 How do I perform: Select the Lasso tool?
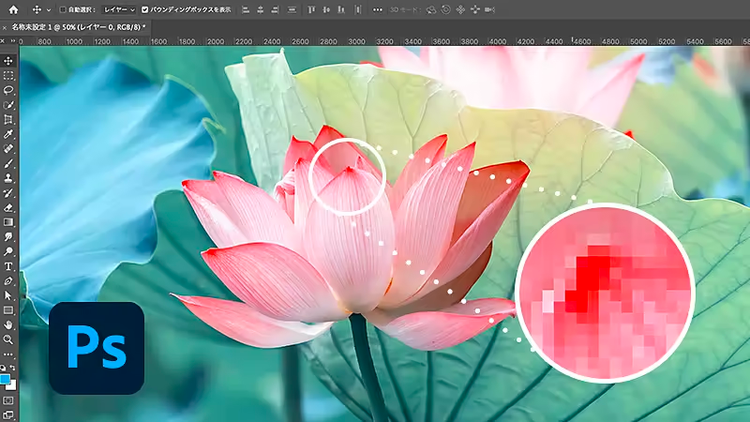point(9,90)
